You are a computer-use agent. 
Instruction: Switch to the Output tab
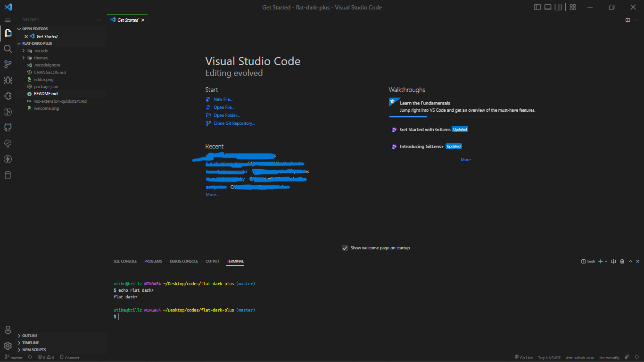pos(212,261)
